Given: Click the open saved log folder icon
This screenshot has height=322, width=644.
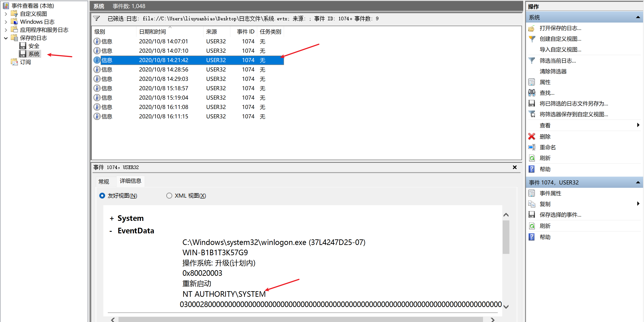Looking at the screenshot, I should [x=532, y=28].
